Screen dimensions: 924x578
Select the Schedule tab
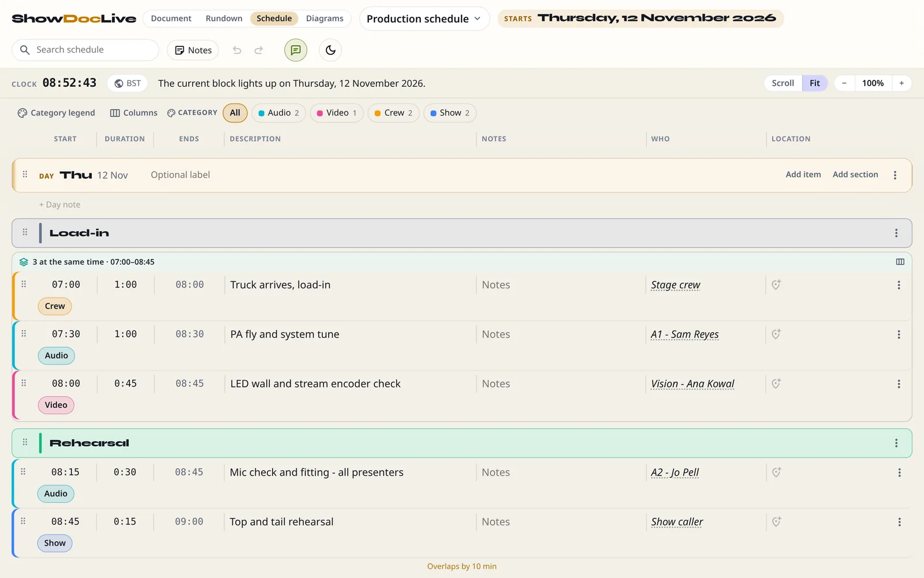274,18
